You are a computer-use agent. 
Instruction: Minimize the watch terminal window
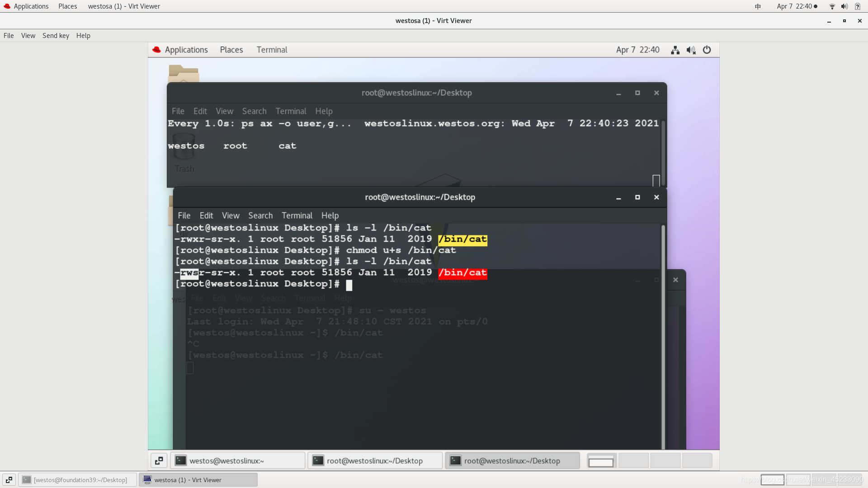pos(618,93)
